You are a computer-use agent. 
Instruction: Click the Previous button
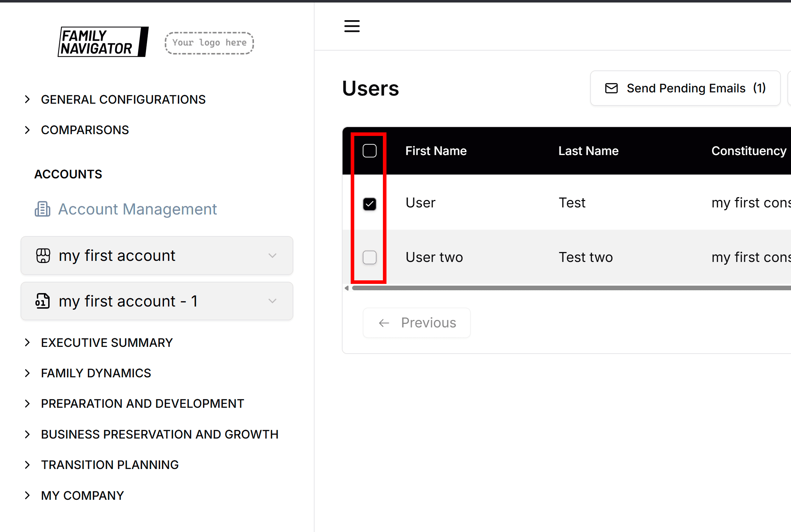pyautogui.click(x=417, y=322)
